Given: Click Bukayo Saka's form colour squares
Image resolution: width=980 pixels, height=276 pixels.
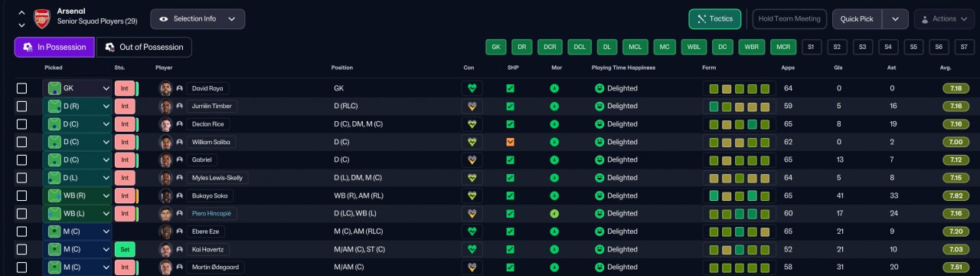Looking at the screenshot, I should coord(740,195).
